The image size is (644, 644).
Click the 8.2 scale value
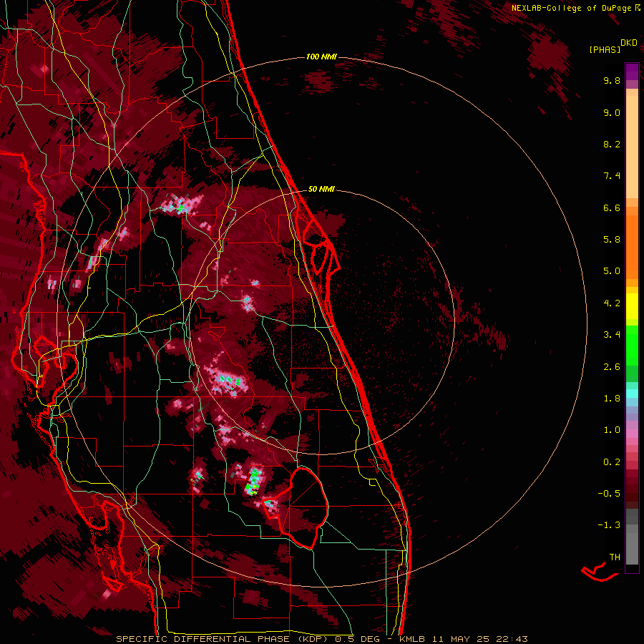point(612,144)
